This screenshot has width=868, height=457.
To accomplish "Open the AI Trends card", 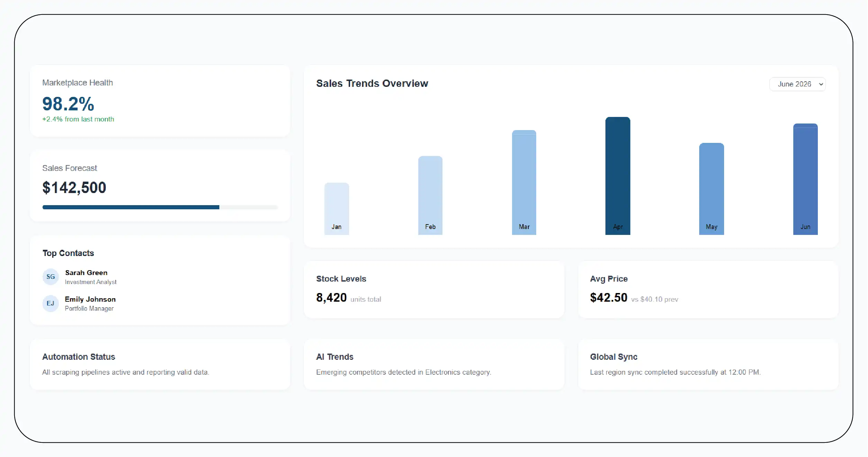I will 434,364.
